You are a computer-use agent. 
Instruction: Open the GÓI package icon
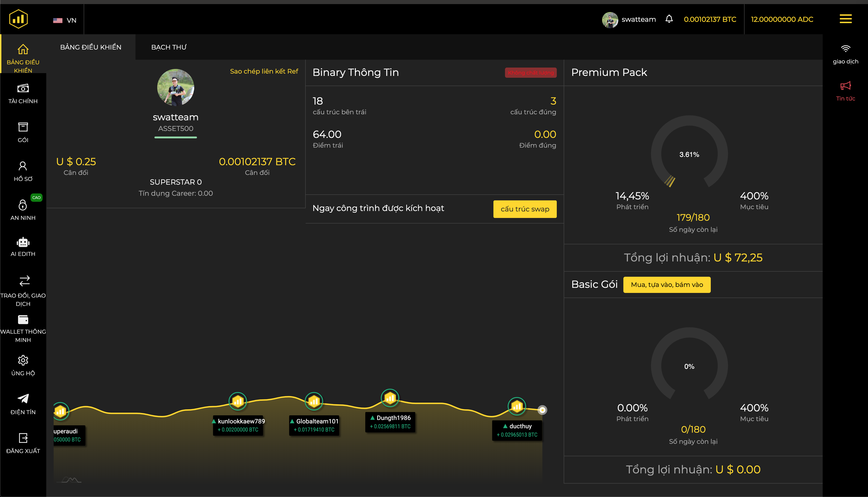coord(23,127)
